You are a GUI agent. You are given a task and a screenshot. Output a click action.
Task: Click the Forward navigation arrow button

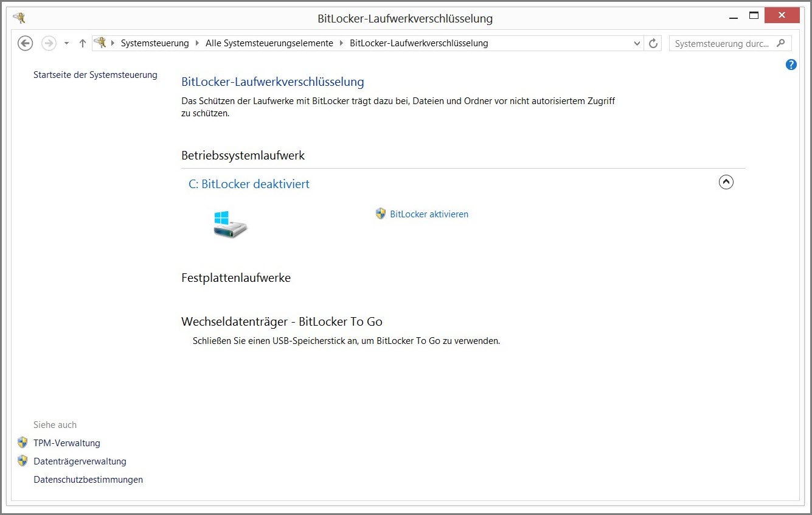pyautogui.click(x=49, y=43)
